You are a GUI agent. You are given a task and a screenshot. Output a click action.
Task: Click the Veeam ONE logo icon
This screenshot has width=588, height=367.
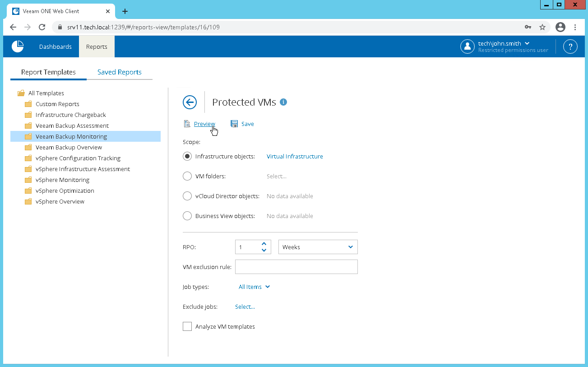pos(18,46)
